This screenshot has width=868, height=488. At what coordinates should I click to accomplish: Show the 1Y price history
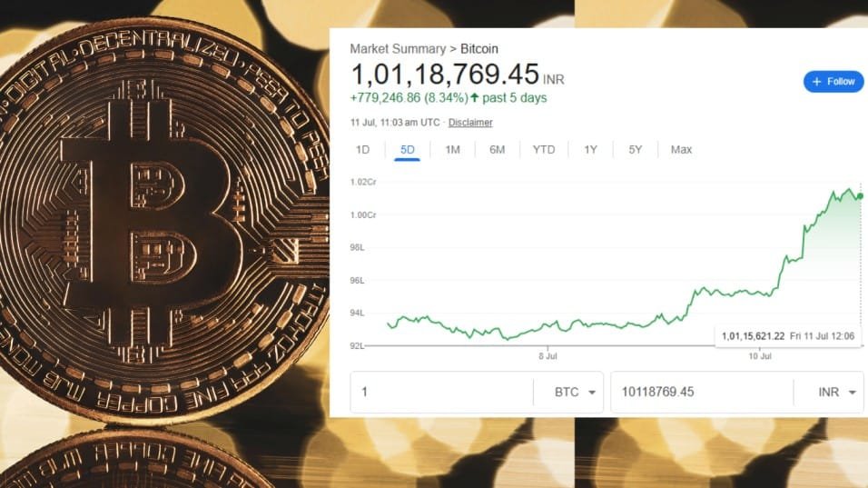pos(591,149)
